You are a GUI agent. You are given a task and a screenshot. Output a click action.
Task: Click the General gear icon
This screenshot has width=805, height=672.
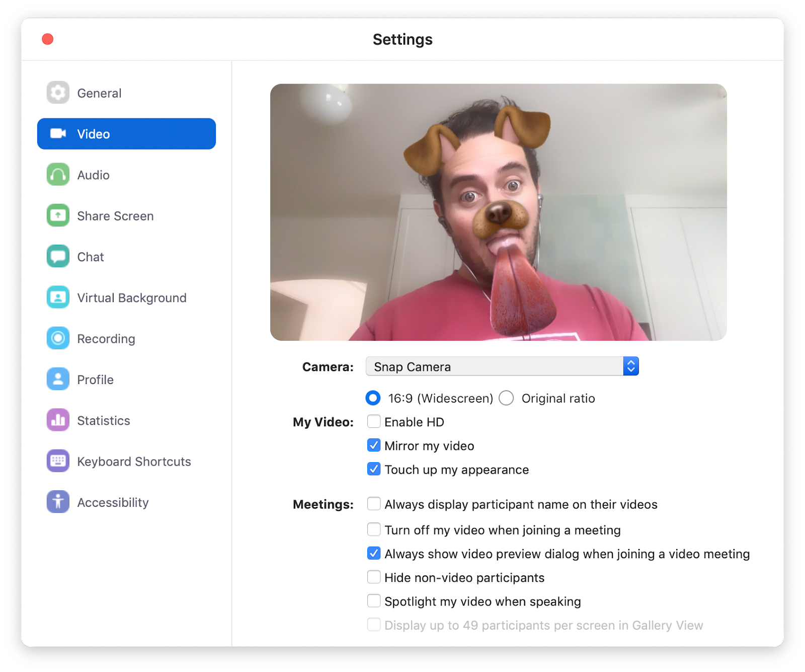(x=58, y=93)
